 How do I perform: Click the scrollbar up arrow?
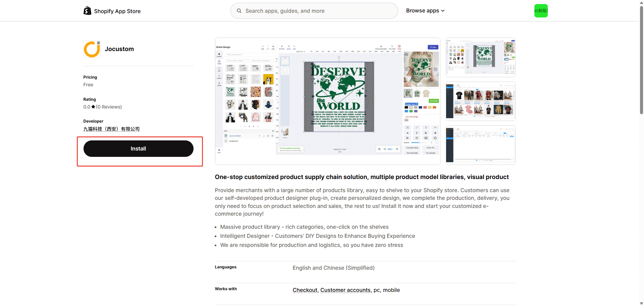(641, 2)
